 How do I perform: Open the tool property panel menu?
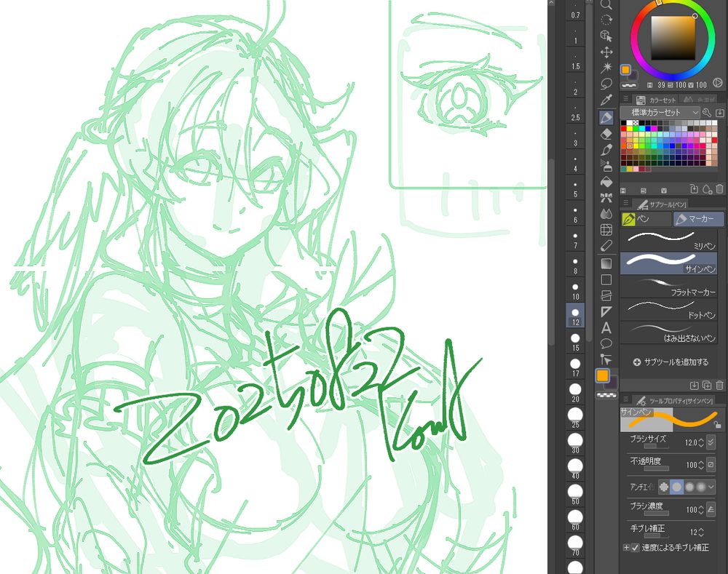[625, 399]
